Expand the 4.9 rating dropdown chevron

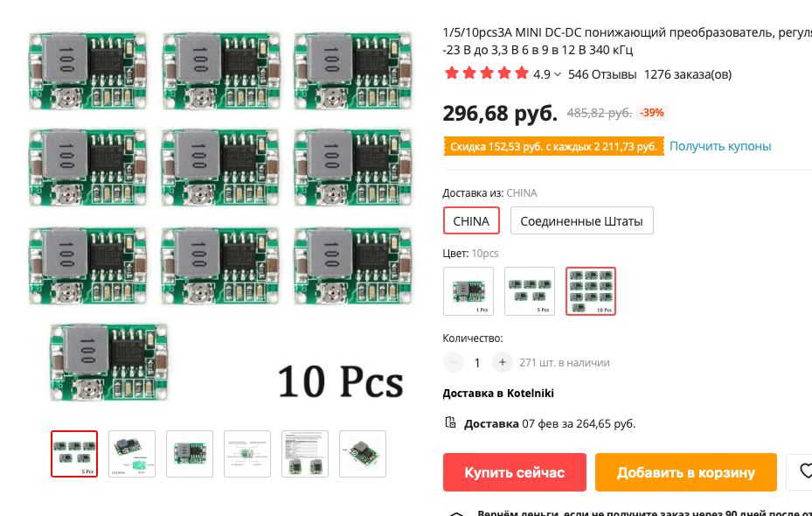click(x=558, y=74)
